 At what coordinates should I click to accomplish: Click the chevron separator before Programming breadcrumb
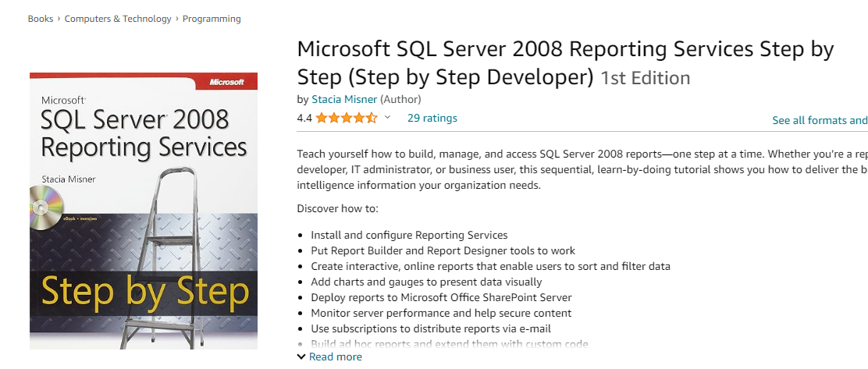[177, 19]
